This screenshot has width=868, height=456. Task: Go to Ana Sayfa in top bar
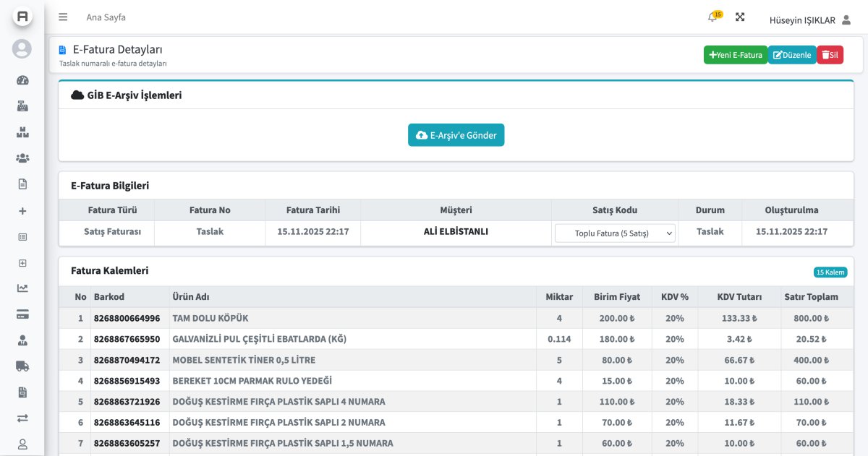(106, 17)
